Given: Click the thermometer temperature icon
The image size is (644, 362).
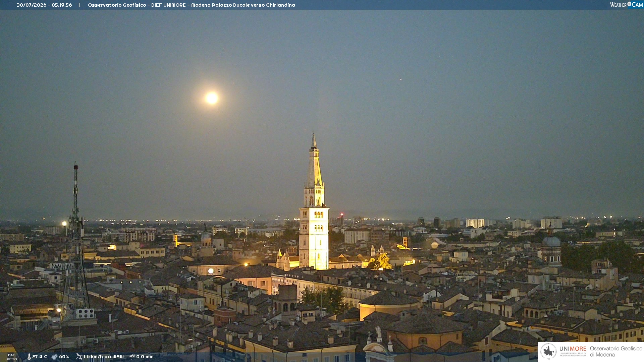Looking at the screenshot, I should (x=29, y=357).
